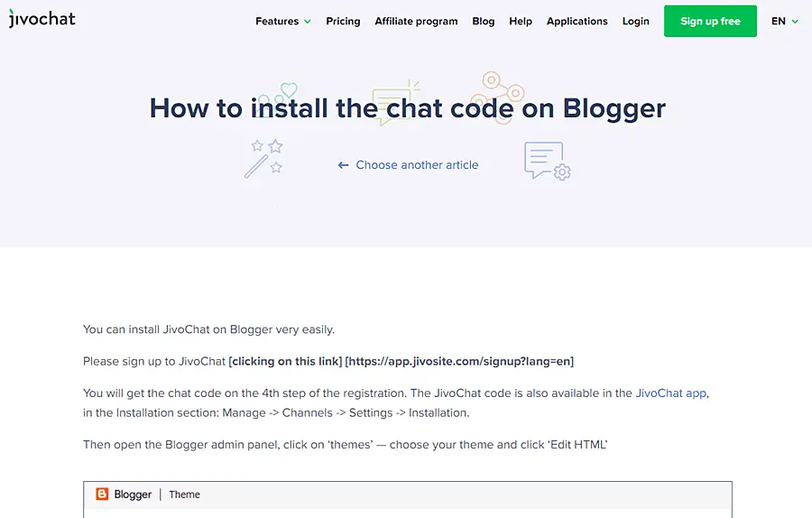Image resolution: width=812 pixels, height=518 pixels.
Task: Expand the Features dropdown menu
Action: coord(282,21)
